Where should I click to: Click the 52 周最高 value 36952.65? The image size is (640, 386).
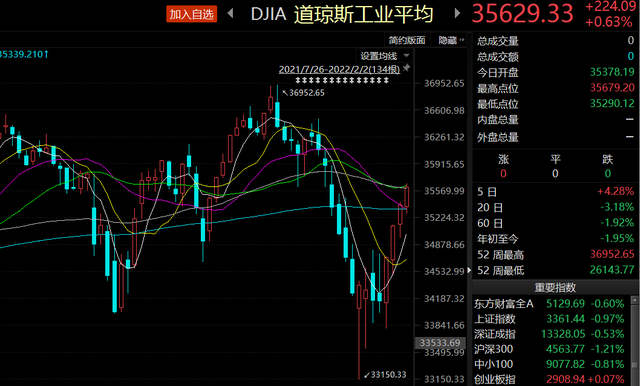(x=612, y=254)
